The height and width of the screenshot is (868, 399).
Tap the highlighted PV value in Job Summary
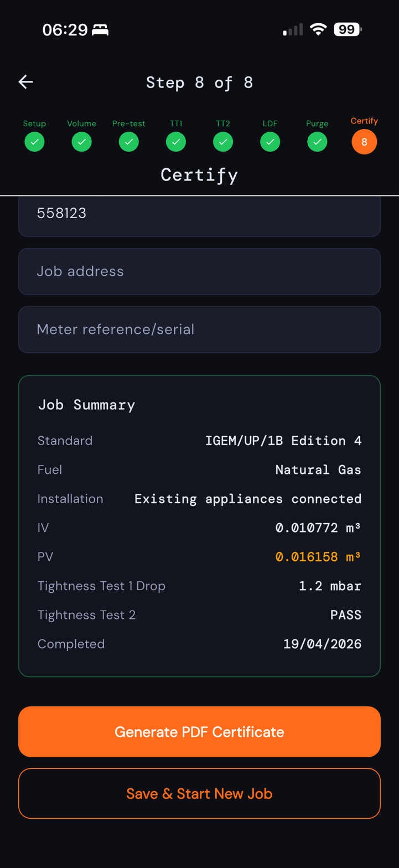(318, 556)
